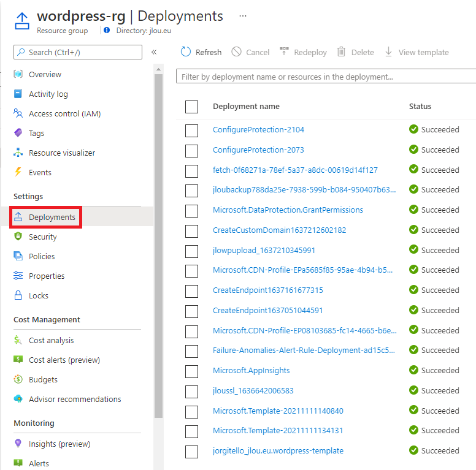Screen dimensions: 476x470
Task: Click the purple Tags icon
Action: click(x=18, y=133)
